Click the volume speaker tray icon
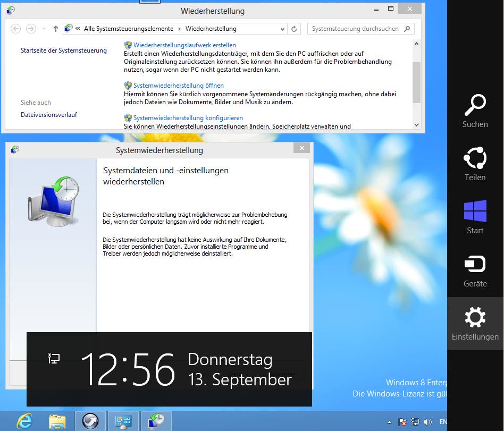 point(428,421)
